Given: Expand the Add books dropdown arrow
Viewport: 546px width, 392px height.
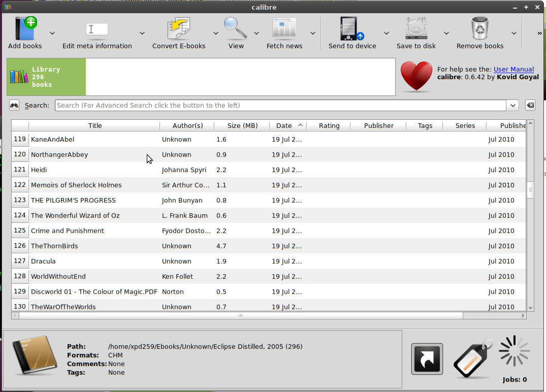Looking at the screenshot, I should tap(52, 34).
